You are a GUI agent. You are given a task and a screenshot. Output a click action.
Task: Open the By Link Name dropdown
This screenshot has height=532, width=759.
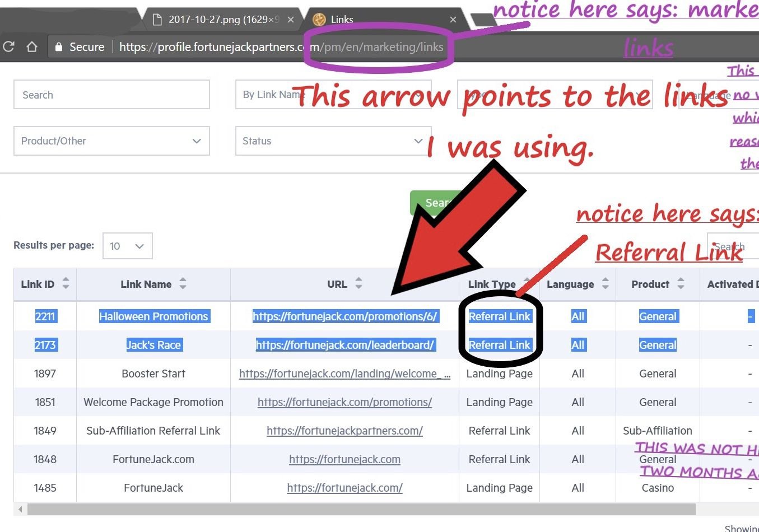[x=333, y=95]
